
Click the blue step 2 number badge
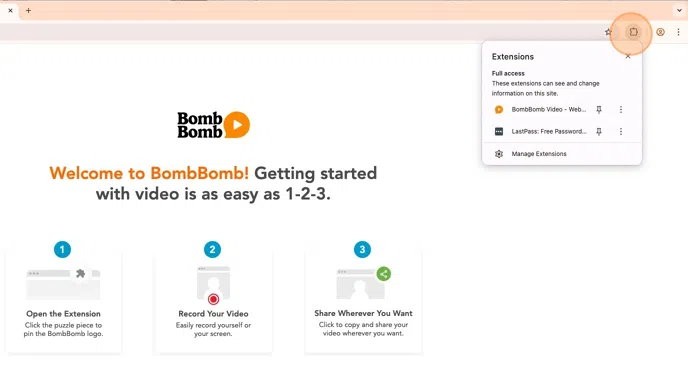point(212,250)
